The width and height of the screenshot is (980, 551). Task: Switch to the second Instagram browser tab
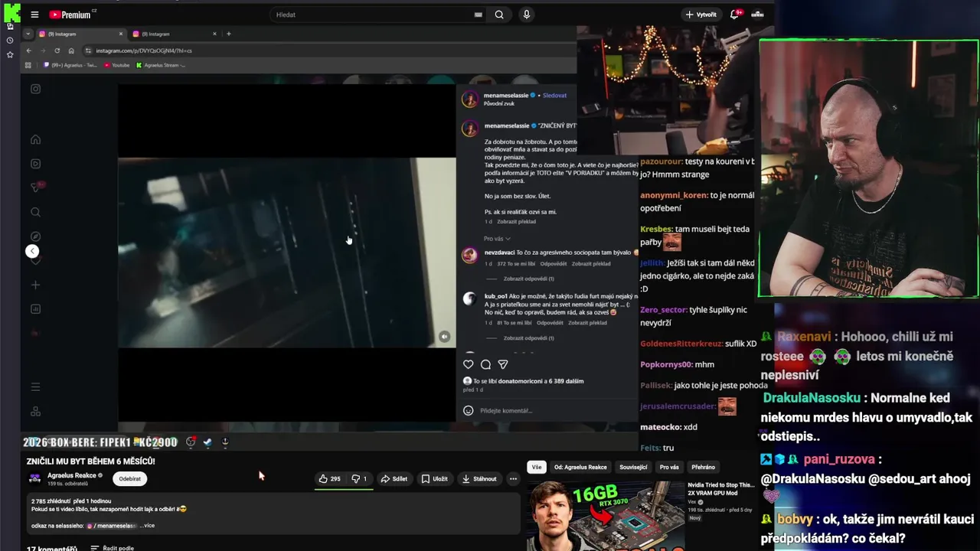pyautogui.click(x=173, y=34)
